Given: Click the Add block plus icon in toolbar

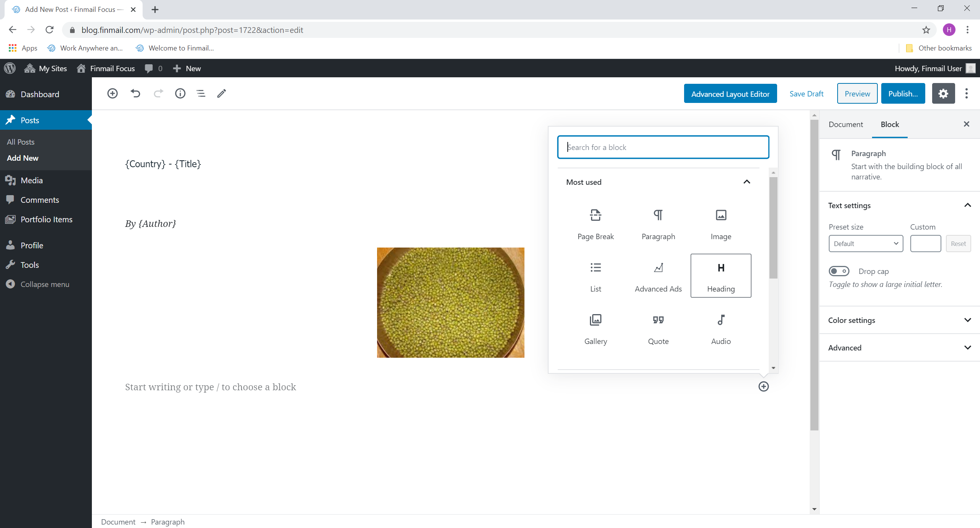Looking at the screenshot, I should 112,93.
